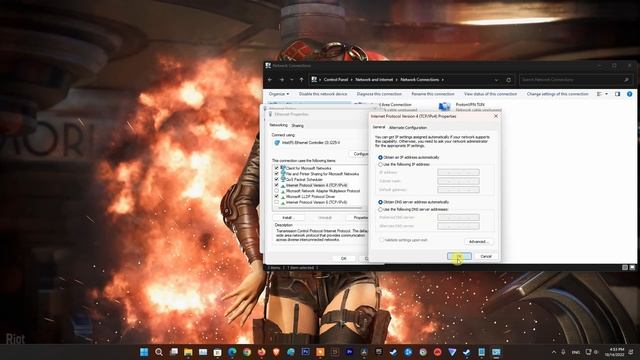Open Help with blue question icon

click(629, 94)
